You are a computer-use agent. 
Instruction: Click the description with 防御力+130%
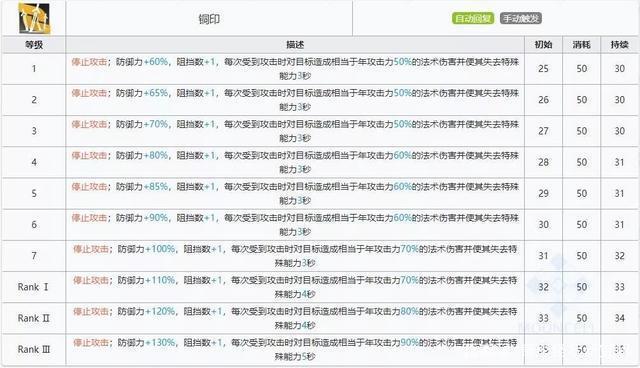(x=295, y=350)
